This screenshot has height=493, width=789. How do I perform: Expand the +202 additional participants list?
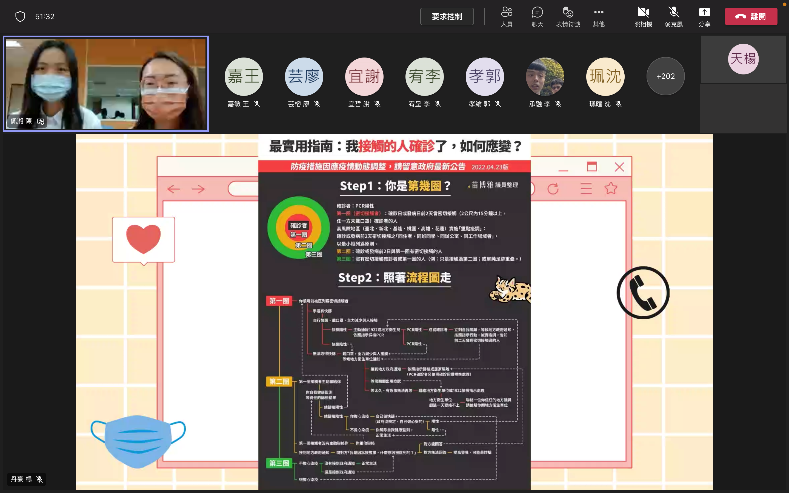tap(665, 76)
